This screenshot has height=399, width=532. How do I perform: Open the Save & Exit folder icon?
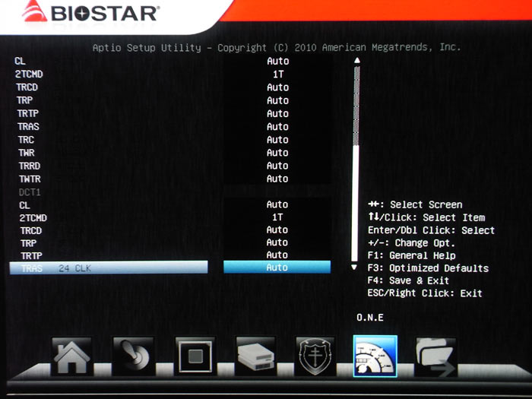pyautogui.click(x=435, y=356)
